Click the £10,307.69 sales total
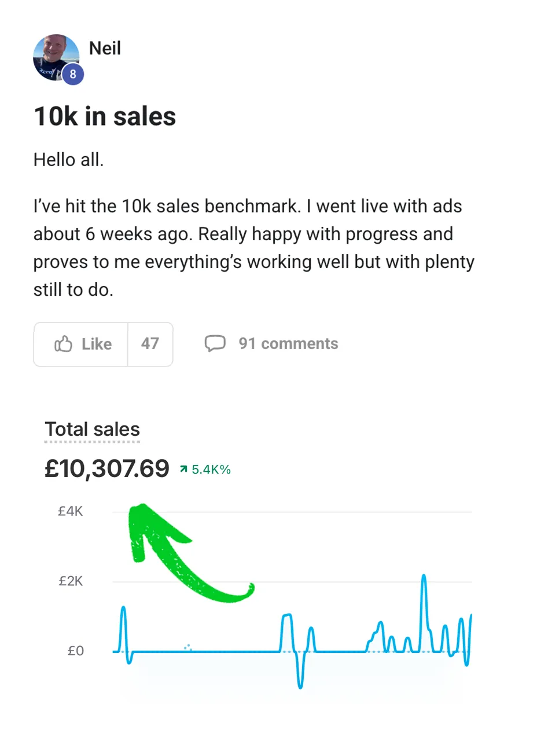 click(x=107, y=468)
